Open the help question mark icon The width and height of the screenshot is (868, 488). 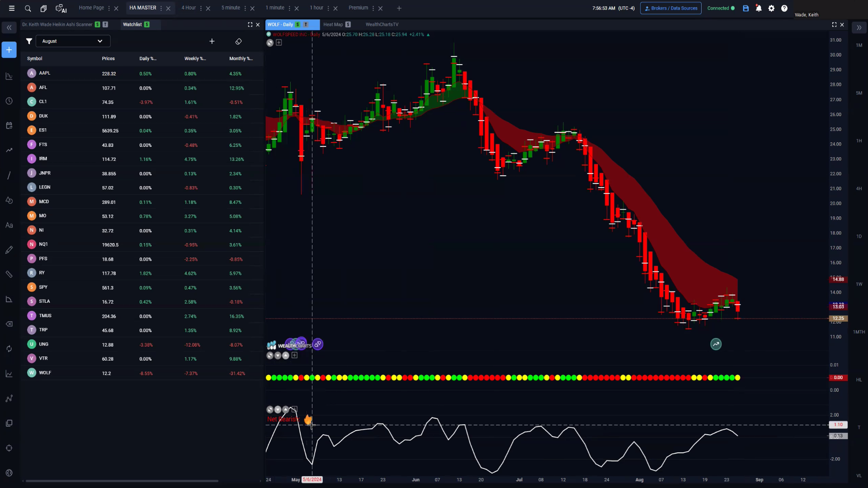(784, 8)
